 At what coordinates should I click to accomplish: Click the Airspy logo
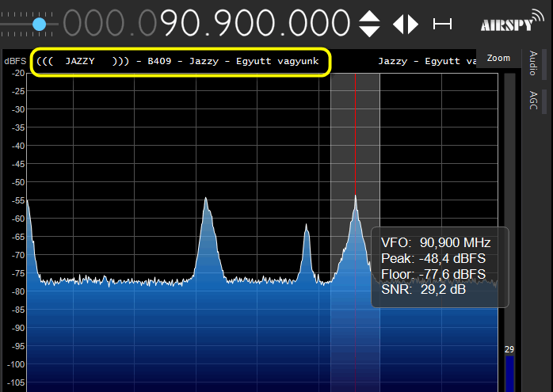coord(512,21)
